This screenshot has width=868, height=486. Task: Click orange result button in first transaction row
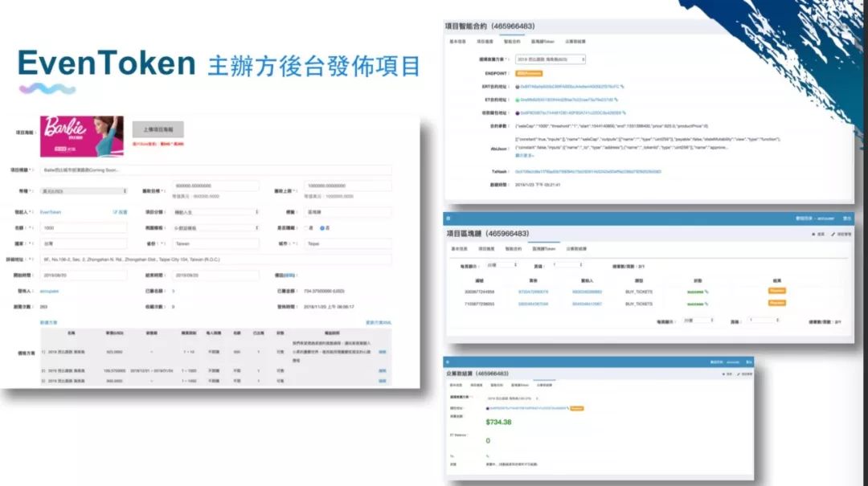777,291
